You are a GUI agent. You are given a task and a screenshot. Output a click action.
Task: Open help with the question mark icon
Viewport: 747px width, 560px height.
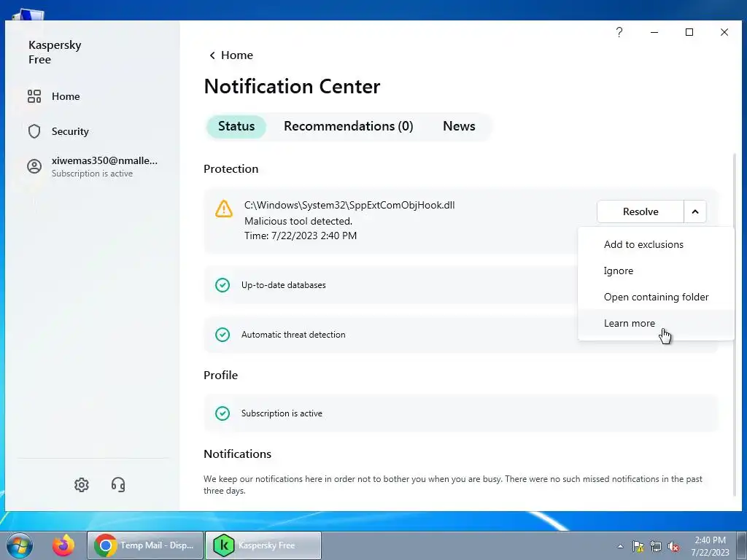pos(619,32)
